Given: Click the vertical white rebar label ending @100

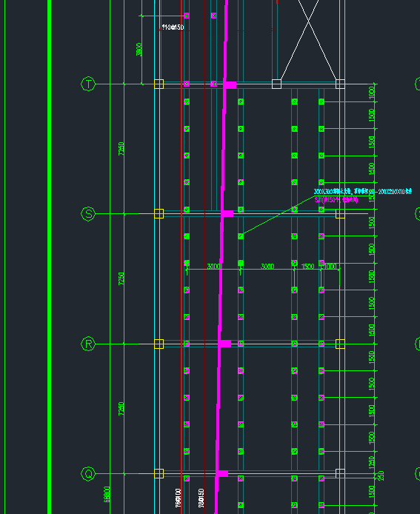Looking at the screenshot, I should (178, 498).
